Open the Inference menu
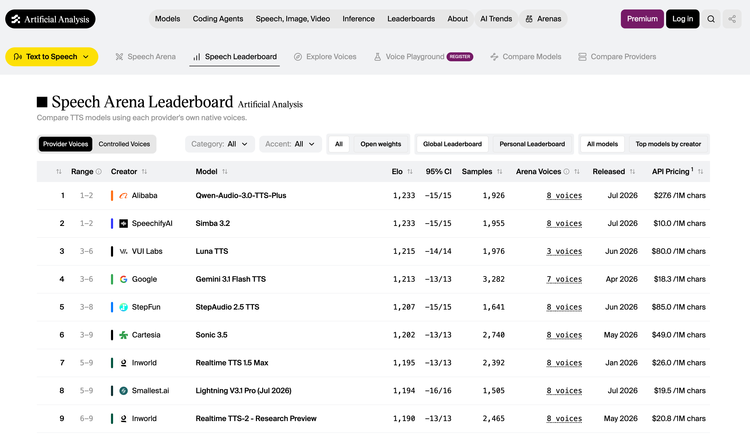Viewport: 750px width, 435px height. [x=358, y=19]
